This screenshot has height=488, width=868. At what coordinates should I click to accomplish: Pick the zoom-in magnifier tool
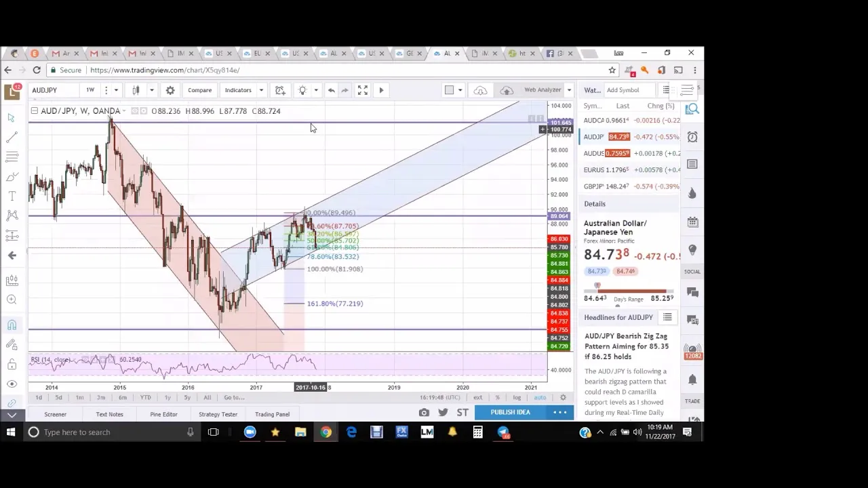click(12, 300)
